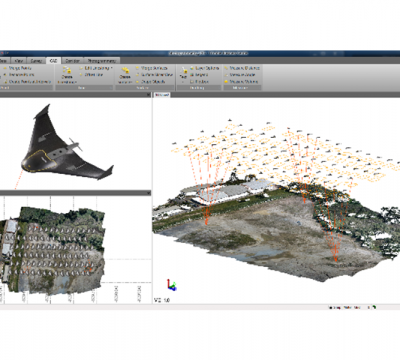The height and width of the screenshot is (360, 400).
Task: Click the large Create Linestring icon
Action: tap(67, 70)
